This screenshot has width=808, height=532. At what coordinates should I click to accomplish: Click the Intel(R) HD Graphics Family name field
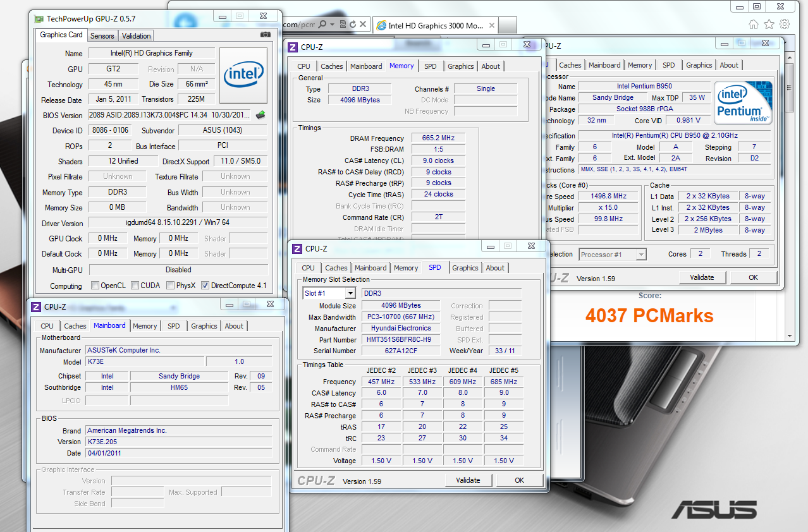pos(152,53)
